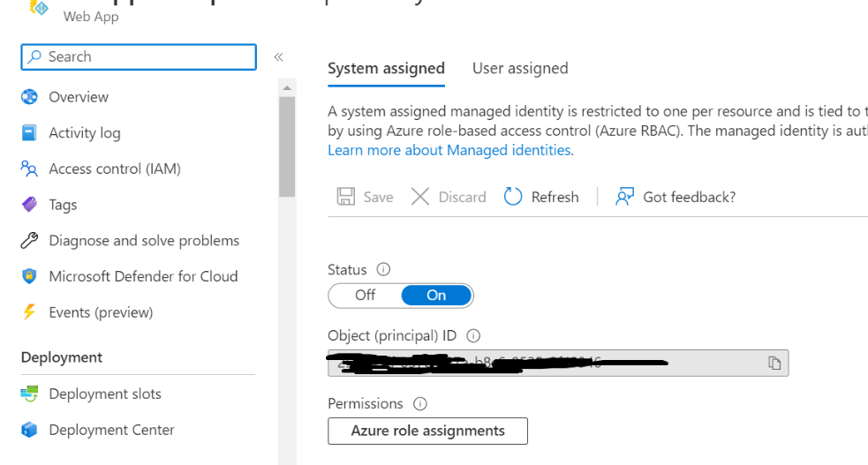The image size is (868, 465).
Task: Click the magnifier icon in Search
Action: click(34, 56)
